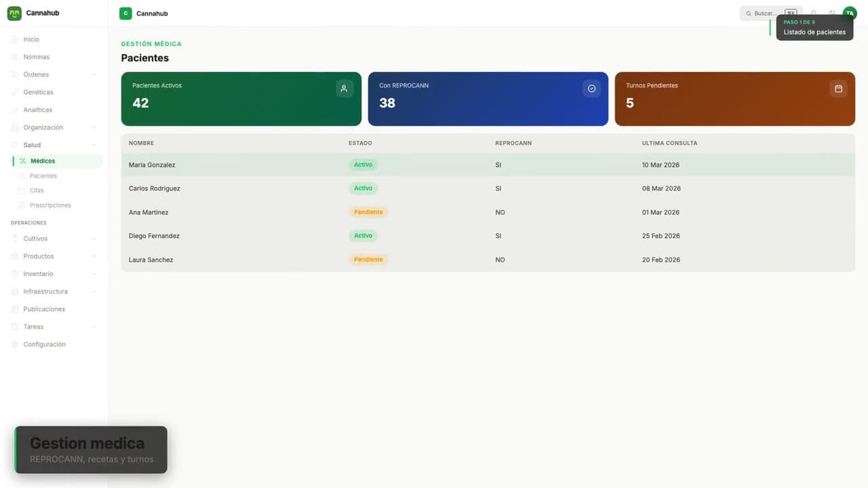Click REPROCANN value NO for Ana Martinez
Screen dimensions: 868x488
(500, 212)
